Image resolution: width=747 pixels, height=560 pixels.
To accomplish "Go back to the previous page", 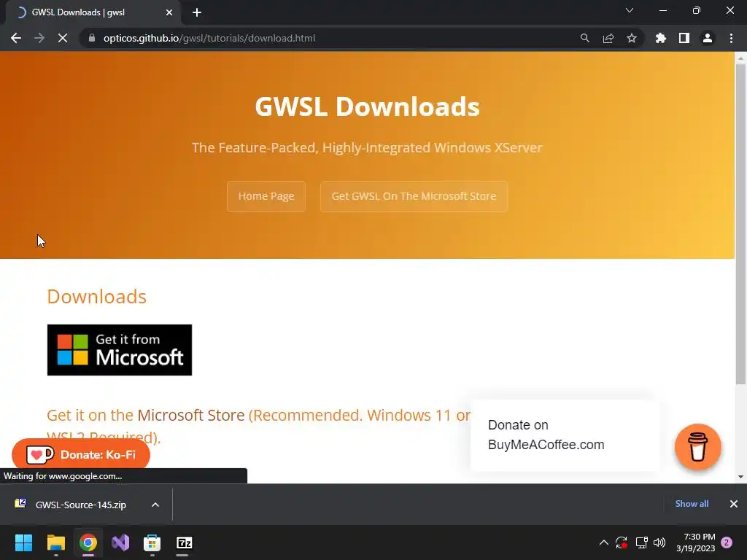I will [x=16, y=38].
